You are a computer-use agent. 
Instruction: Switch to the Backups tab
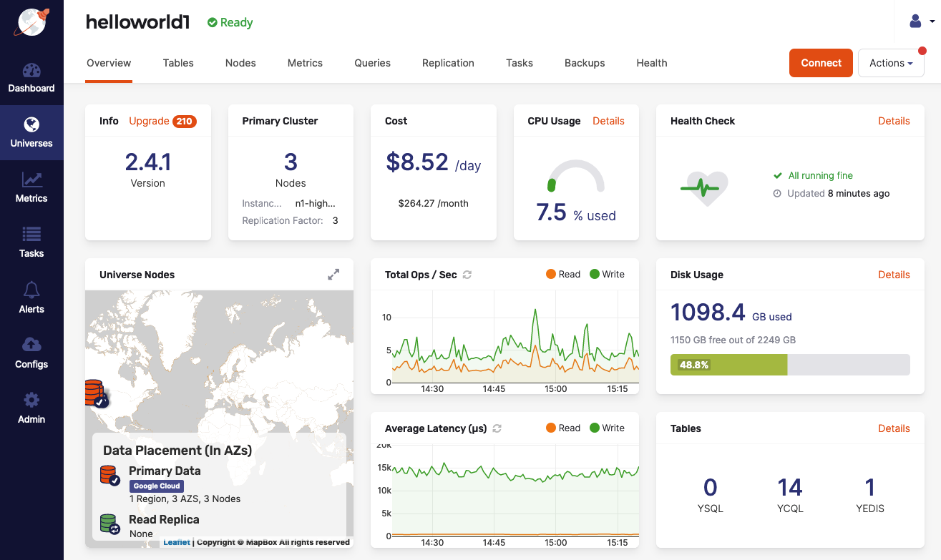[x=585, y=63]
